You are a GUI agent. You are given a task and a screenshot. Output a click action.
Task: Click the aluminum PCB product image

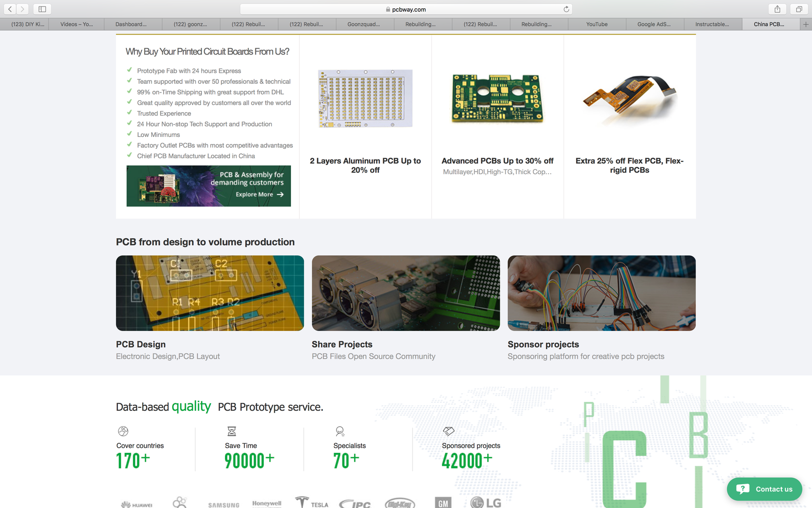pyautogui.click(x=365, y=98)
